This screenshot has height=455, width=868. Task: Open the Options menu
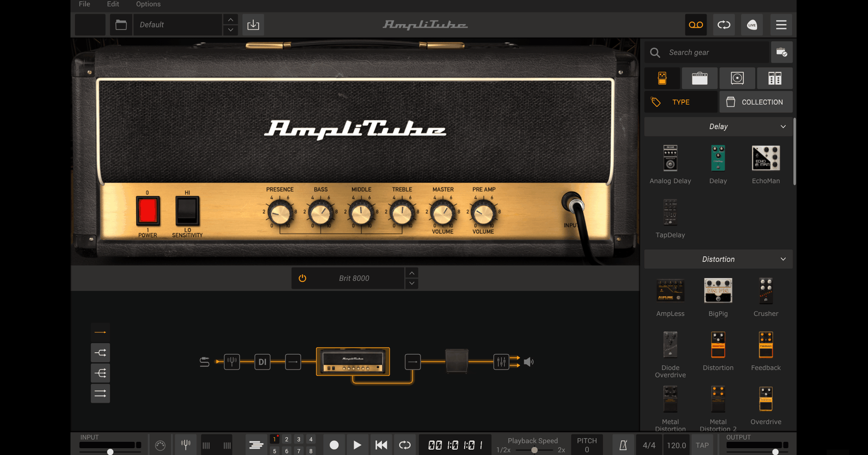[x=148, y=4]
